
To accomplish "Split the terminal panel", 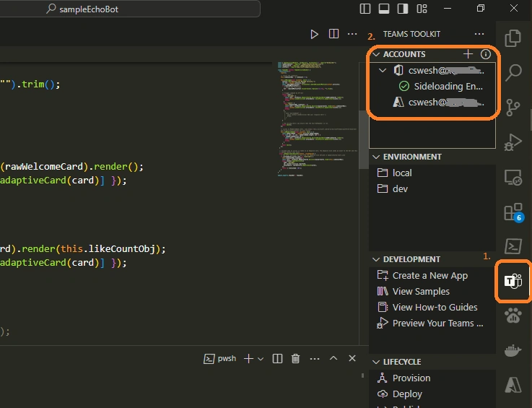I will [277, 358].
